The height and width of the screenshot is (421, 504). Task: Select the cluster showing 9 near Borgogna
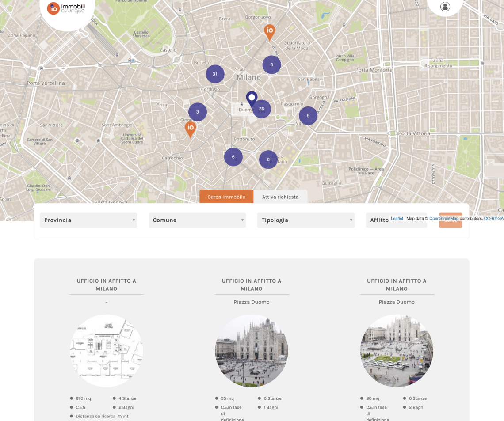(308, 115)
